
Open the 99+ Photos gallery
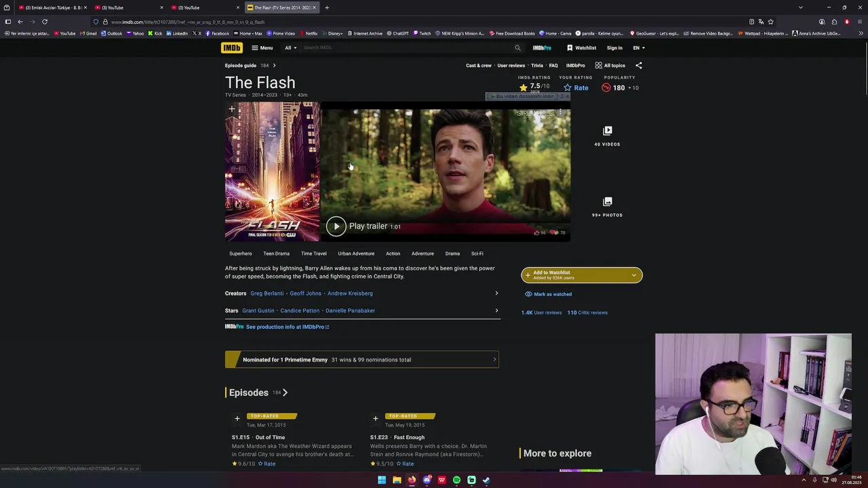tap(607, 207)
